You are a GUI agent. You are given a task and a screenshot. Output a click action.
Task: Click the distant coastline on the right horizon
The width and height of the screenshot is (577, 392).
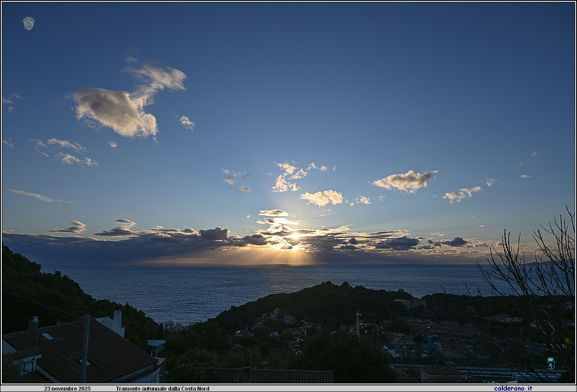pos(546,263)
